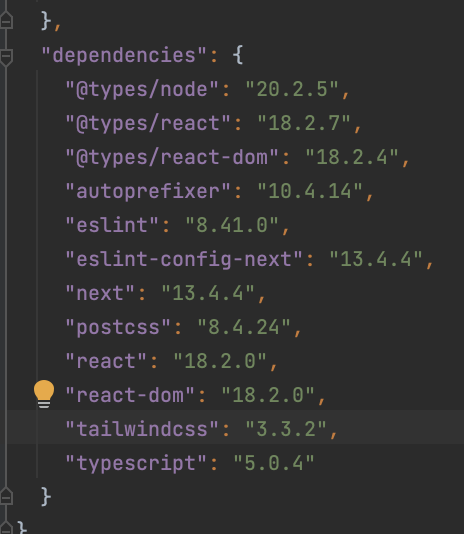
Task: Click the "20.2.5" version value
Action: click(292, 89)
